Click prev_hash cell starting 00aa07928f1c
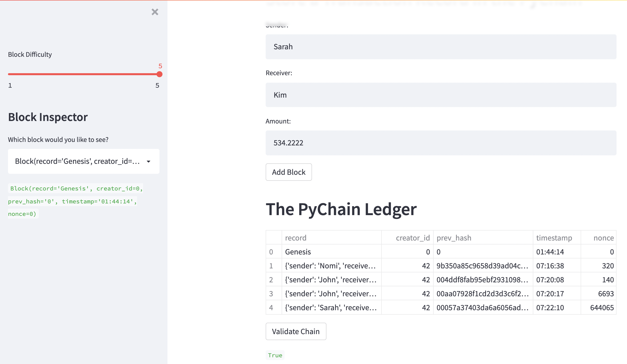The image size is (627, 364). point(483,294)
